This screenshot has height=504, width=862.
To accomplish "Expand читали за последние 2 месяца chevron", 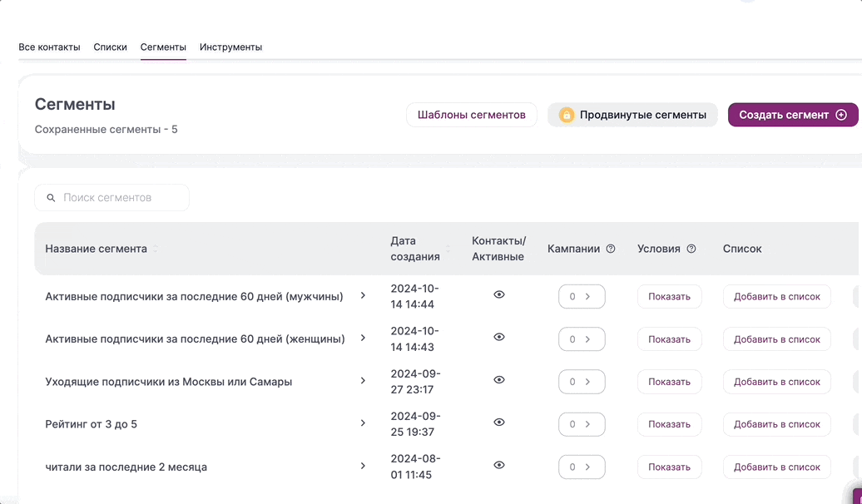I will tap(363, 466).
